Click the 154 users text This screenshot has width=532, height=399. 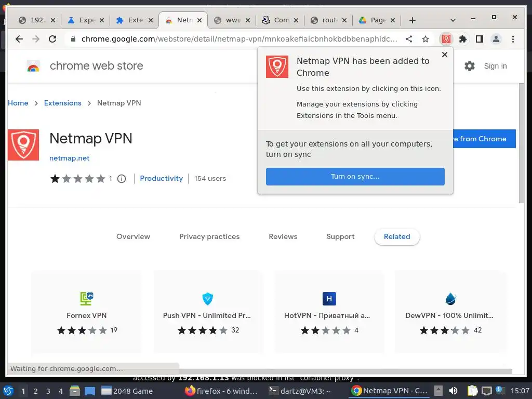[x=210, y=179]
